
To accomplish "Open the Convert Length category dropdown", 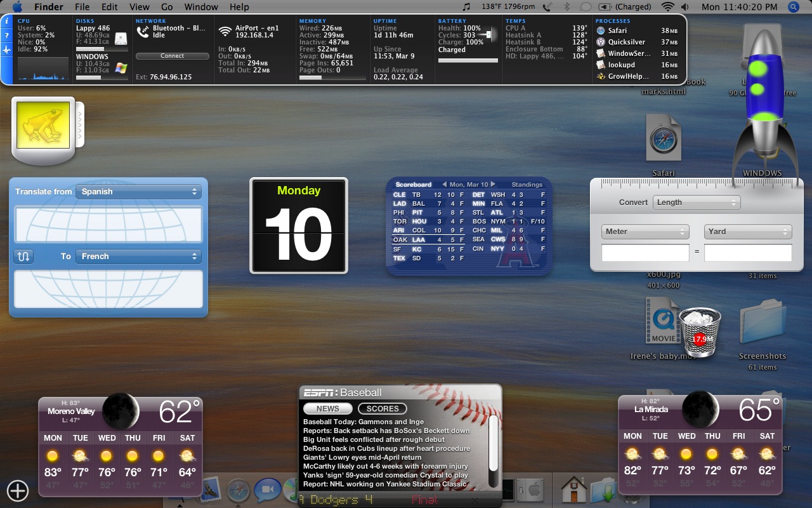I will click(697, 203).
